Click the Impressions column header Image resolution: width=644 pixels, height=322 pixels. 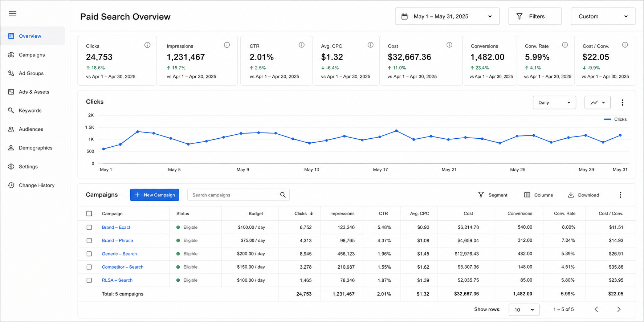coord(342,213)
